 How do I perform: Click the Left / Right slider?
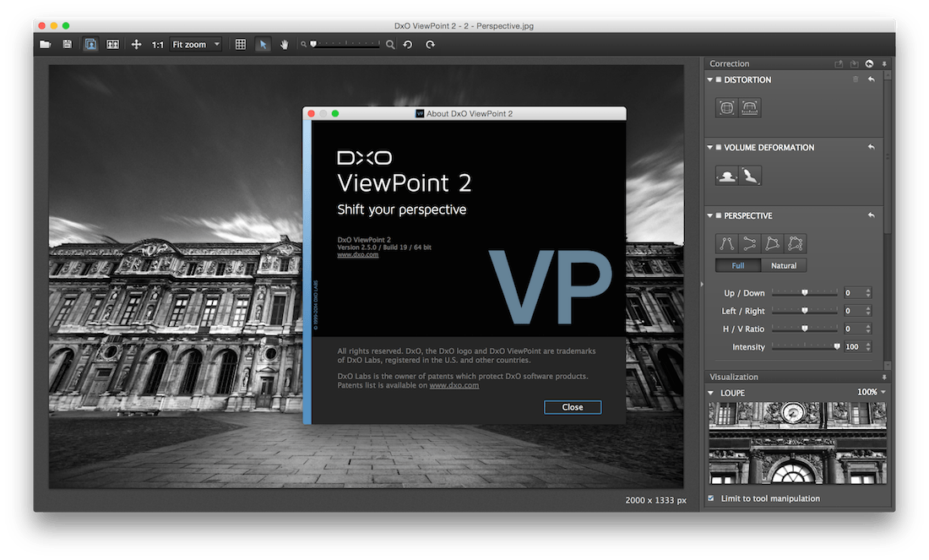click(805, 311)
